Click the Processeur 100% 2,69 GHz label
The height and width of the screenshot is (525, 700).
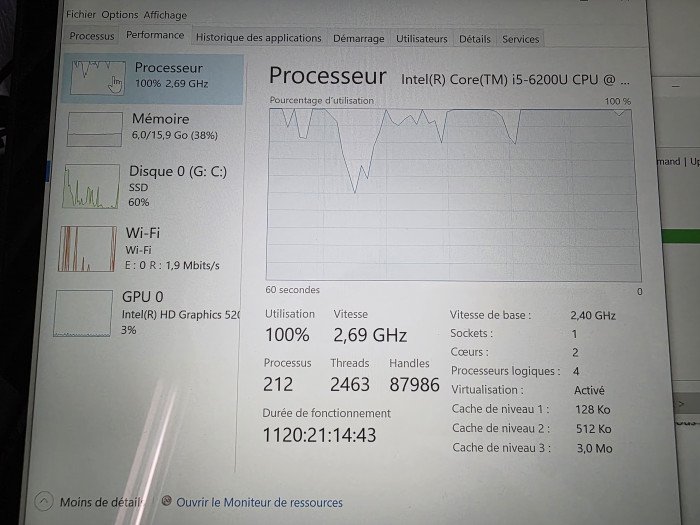pyautogui.click(x=171, y=75)
